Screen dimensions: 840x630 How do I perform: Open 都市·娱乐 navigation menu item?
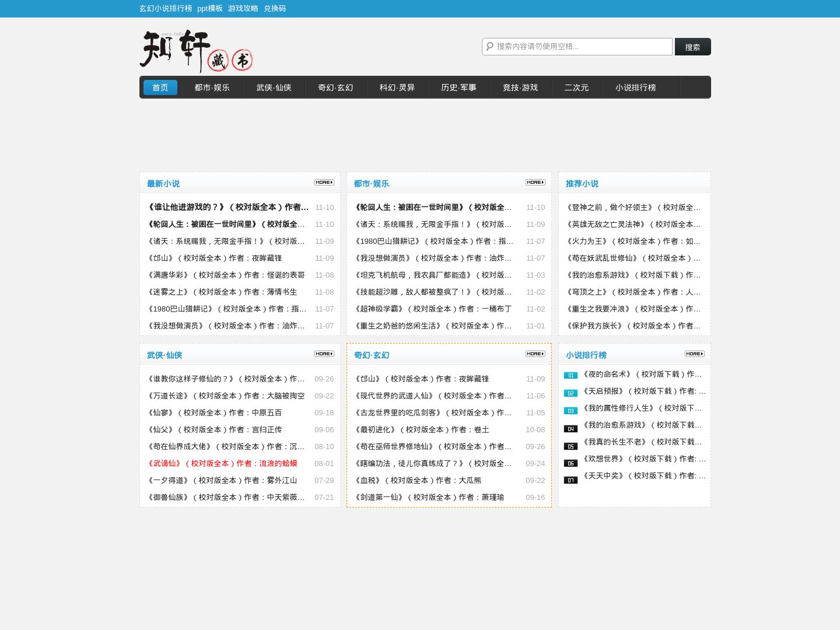pyautogui.click(x=212, y=87)
